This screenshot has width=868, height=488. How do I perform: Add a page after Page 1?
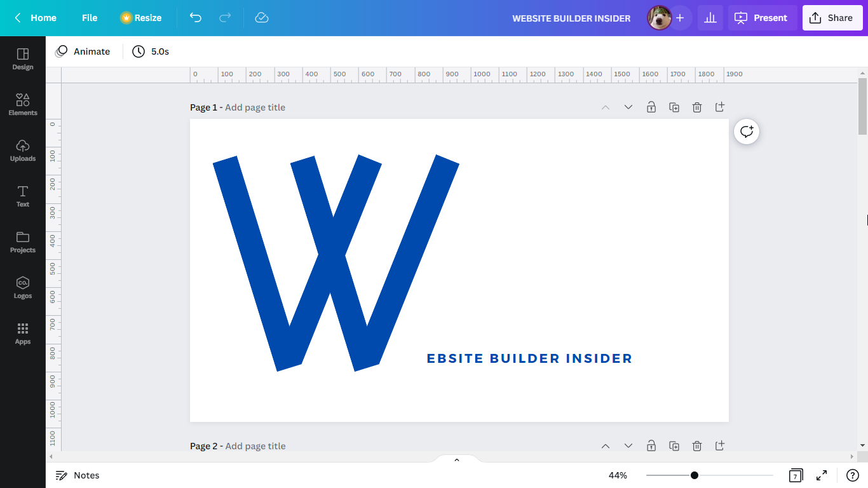(720, 107)
